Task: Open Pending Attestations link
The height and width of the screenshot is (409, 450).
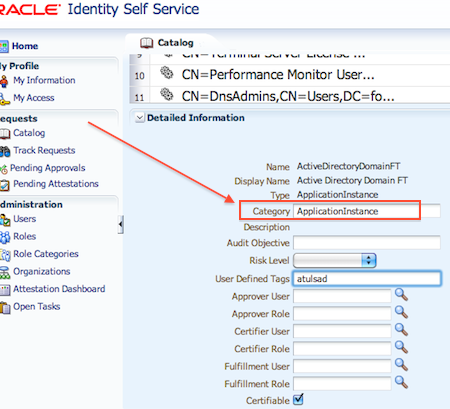Action: [56, 184]
